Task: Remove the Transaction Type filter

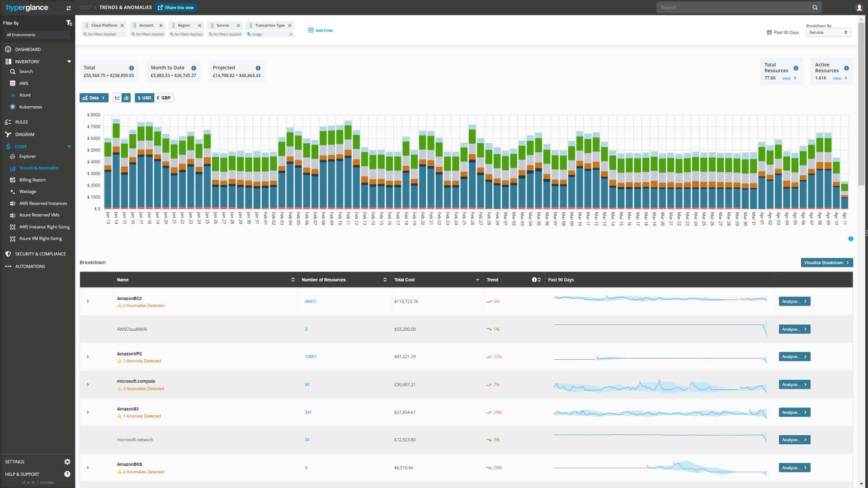Action: 290,26
